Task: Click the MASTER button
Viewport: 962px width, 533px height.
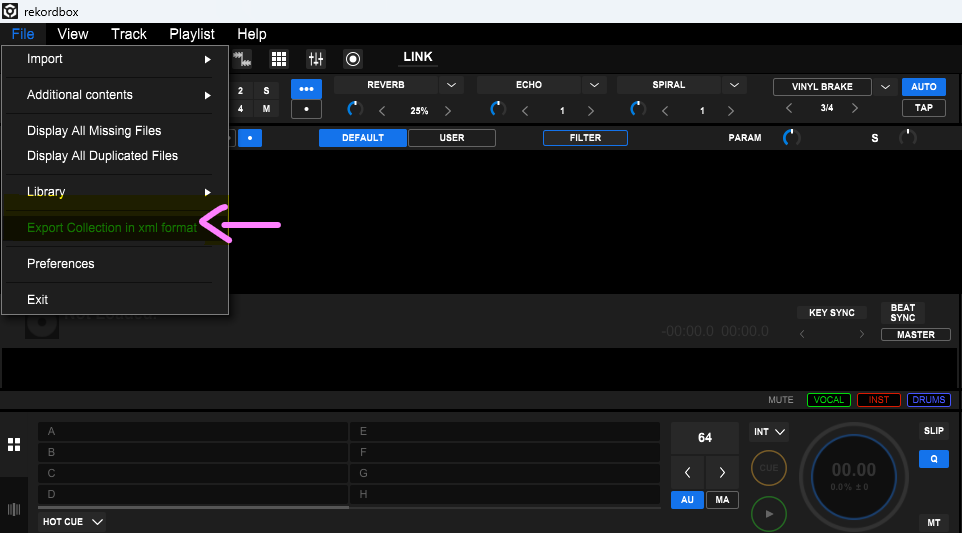Action: pos(915,335)
